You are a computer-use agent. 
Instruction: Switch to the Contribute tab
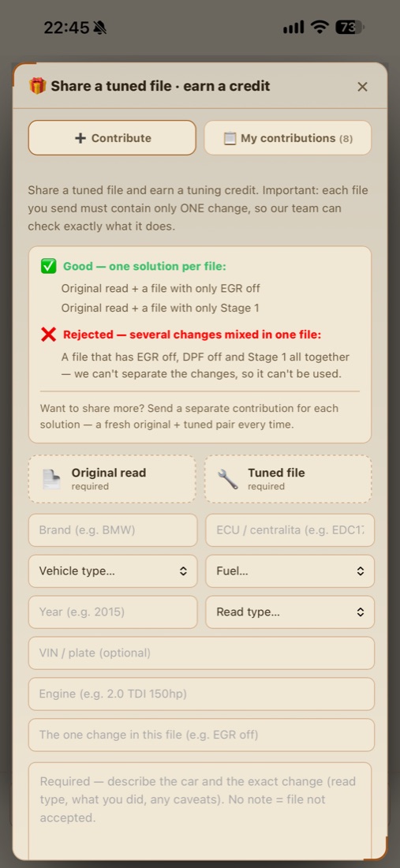[x=112, y=138]
